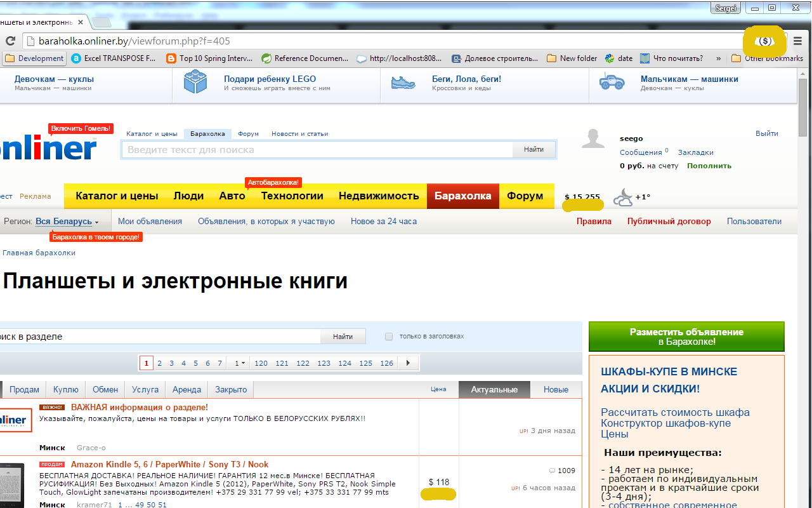Switch to the "Новые" tab
The height and width of the screenshot is (508, 812).
(556, 389)
